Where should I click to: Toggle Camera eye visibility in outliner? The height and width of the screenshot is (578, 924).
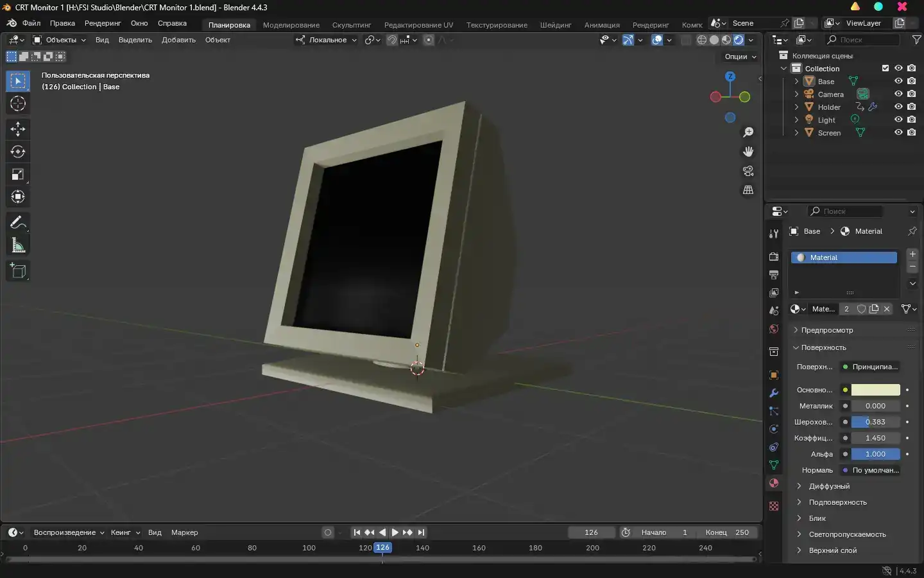click(898, 94)
